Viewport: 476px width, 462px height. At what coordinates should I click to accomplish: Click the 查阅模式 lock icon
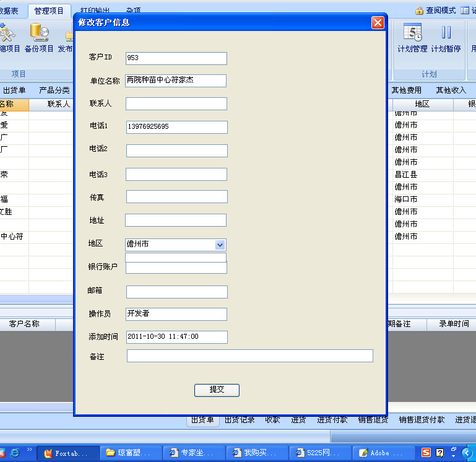[419, 11]
